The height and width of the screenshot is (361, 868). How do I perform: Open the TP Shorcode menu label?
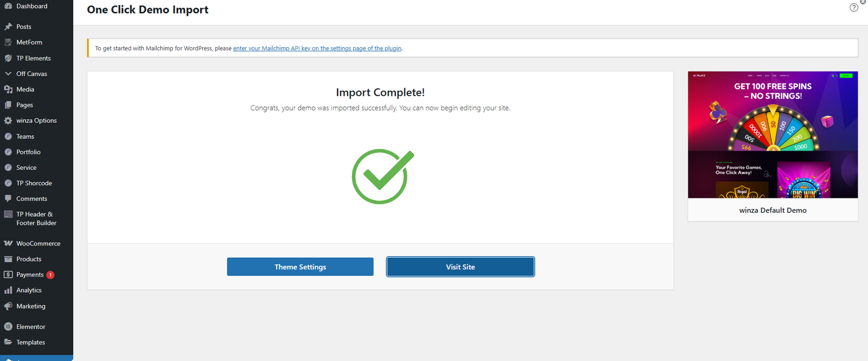(x=34, y=183)
